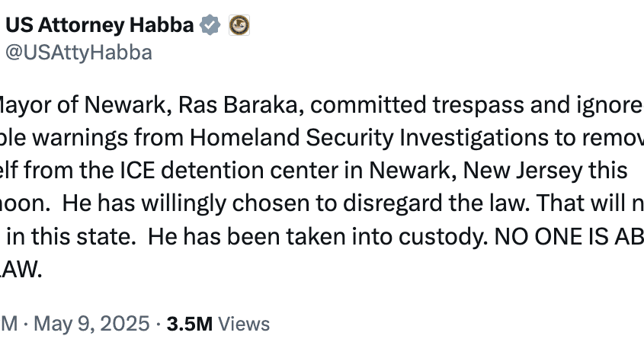Click the Department of Justice seal badge
The image size is (644, 355).
pos(239,25)
